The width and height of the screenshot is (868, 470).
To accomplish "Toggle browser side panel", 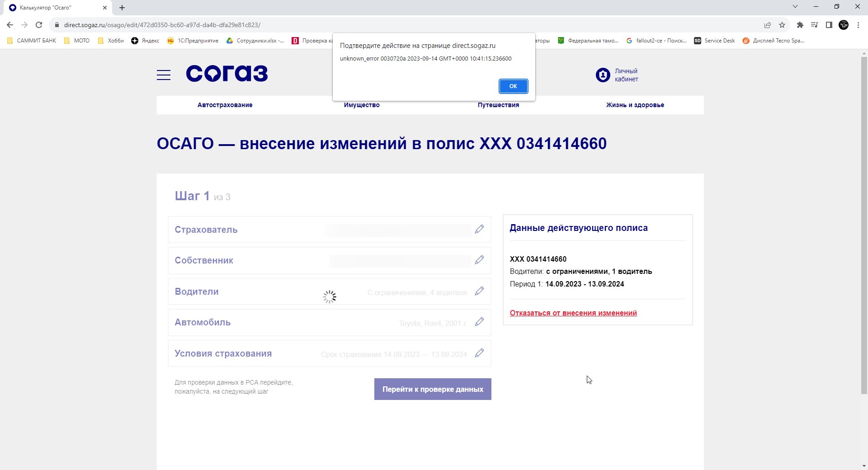I will pyautogui.click(x=829, y=25).
